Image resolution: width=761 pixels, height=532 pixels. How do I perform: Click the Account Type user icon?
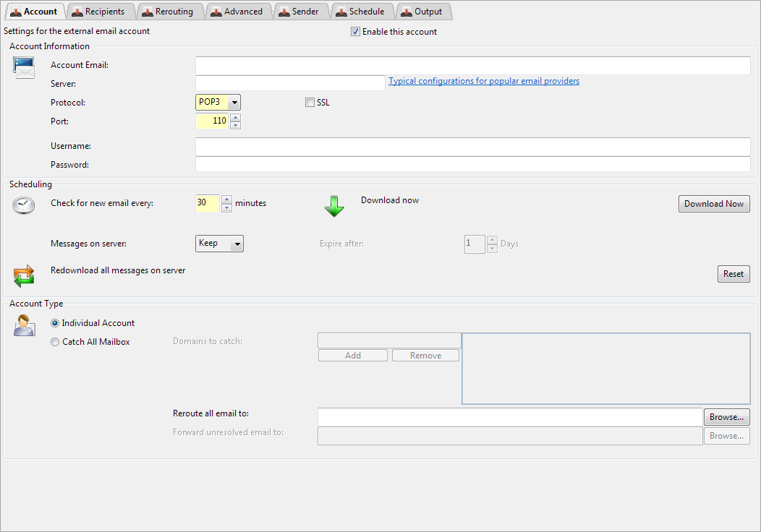(24, 325)
